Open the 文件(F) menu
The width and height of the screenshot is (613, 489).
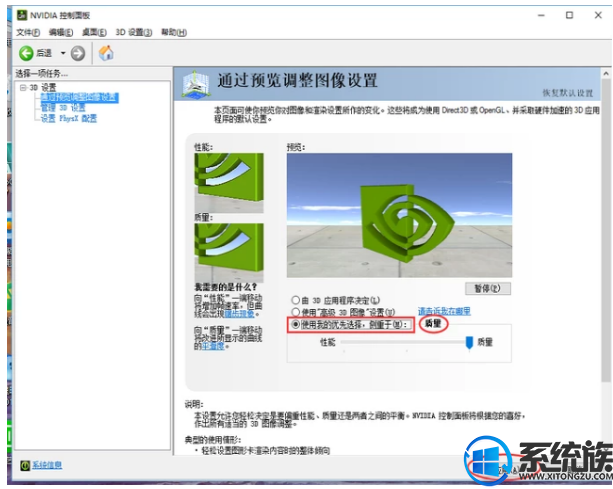pos(28,32)
